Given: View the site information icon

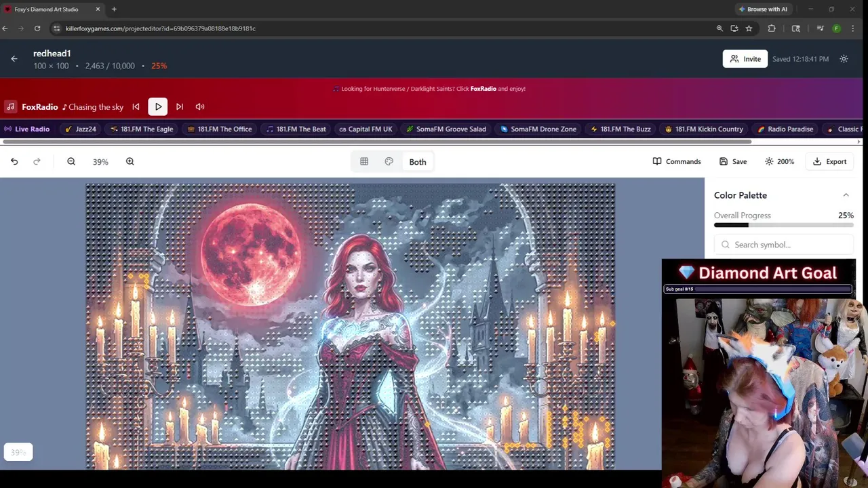Looking at the screenshot, I should 57,28.
